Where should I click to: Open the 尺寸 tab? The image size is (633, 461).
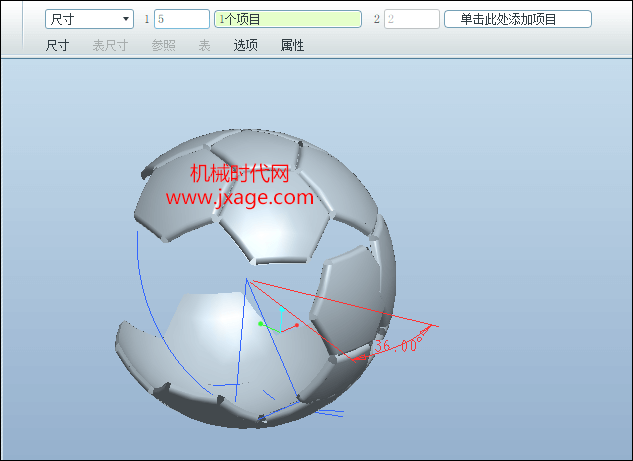click(57, 45)
